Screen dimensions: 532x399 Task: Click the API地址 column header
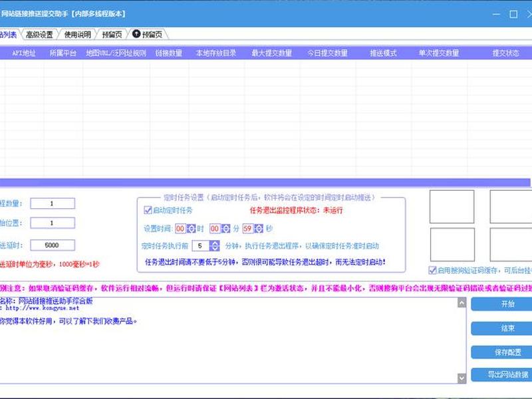click(24, 53)
